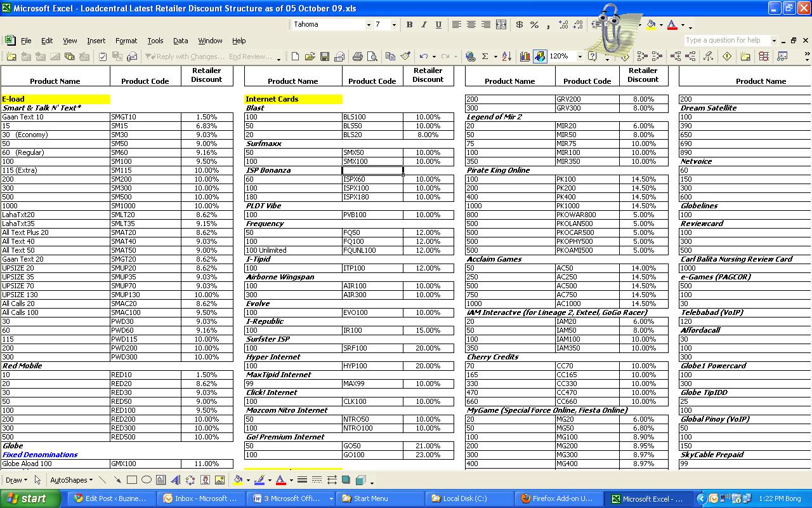
Task: Open Print Preview magnifier icon
Action: [x=372, y=57]
